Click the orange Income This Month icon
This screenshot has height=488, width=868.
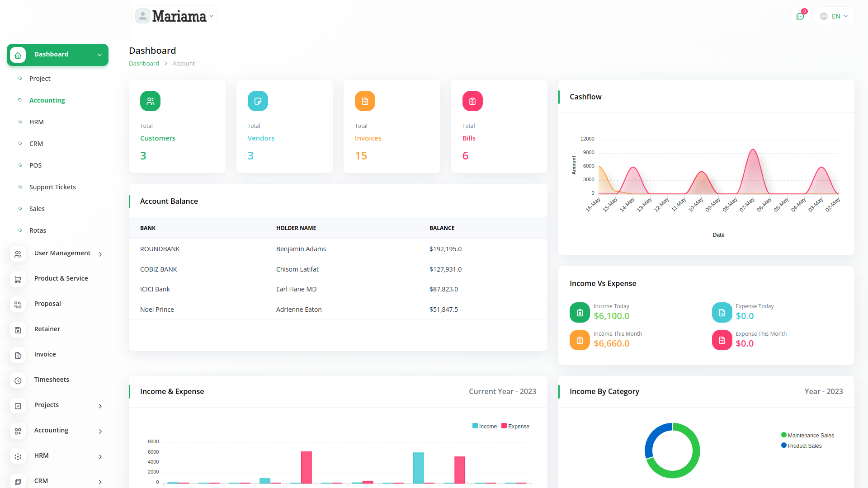pyautogui.click(x=580, y=340)
